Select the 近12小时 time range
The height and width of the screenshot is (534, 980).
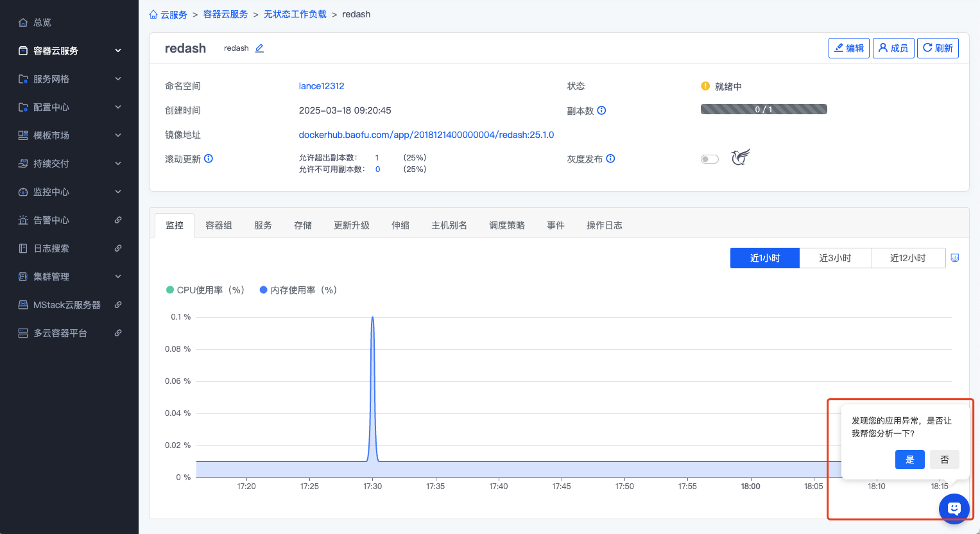coord(907,258)
